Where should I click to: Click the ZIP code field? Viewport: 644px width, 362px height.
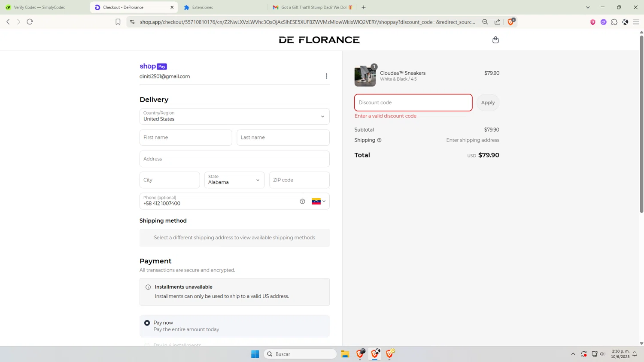click(x=300, y=180)
